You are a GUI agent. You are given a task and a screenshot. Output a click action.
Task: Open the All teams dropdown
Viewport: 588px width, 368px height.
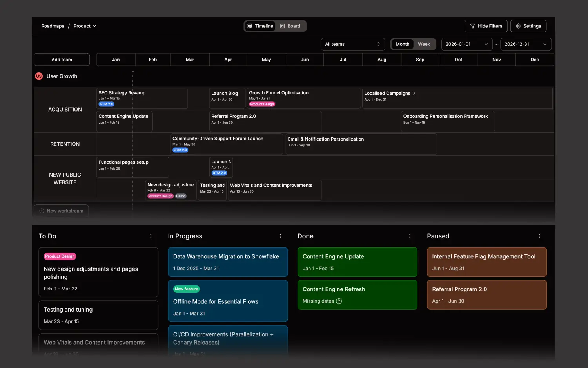[352, 44]
